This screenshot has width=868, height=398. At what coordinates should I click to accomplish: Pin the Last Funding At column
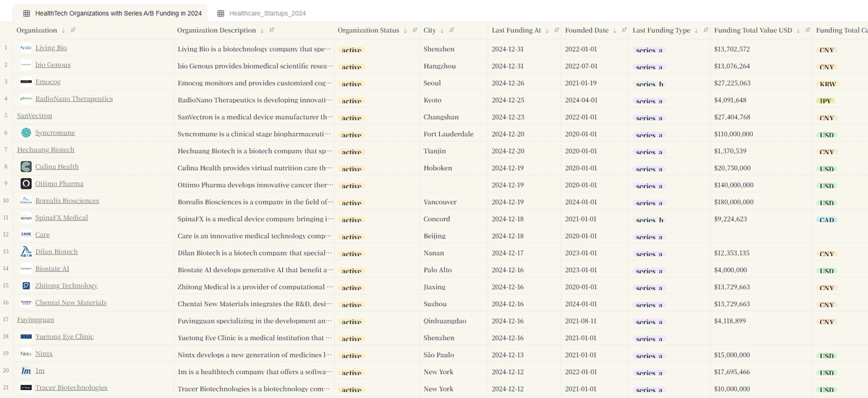(x=557, y=30)
